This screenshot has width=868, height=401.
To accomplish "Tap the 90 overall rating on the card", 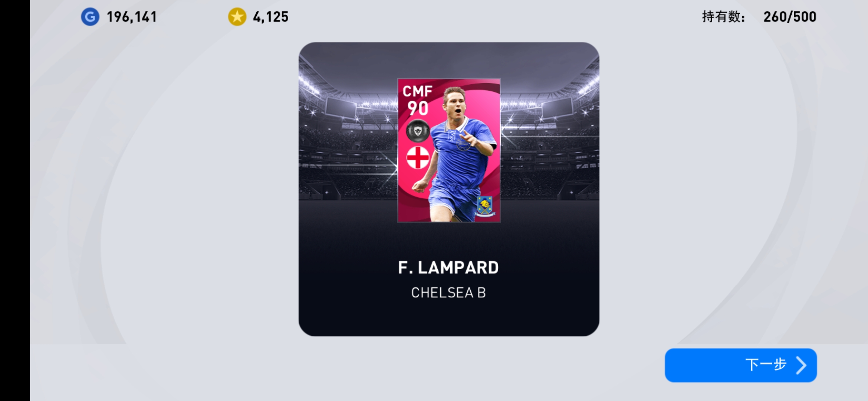I will pos(418,108).
